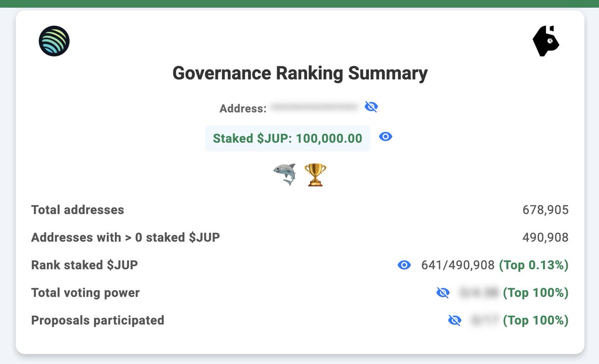Select the green Staked $JUP: 100,000.00 badge
Viewport: 599px width, 364px height.
click(x=288, y=138)
